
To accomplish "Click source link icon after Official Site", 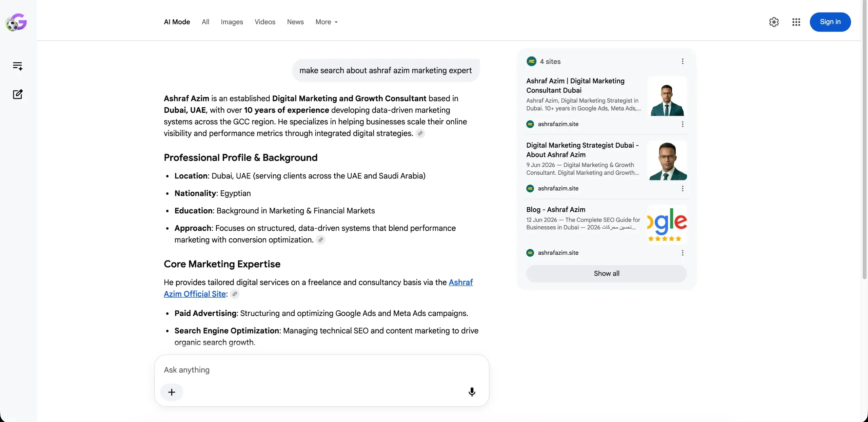I will 235,294.
